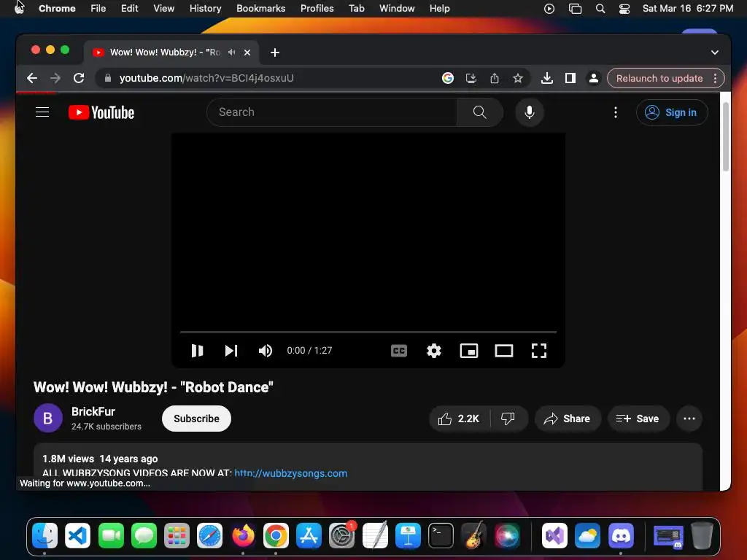Open the View menu

pyautogui.click(x=164, y=9)
